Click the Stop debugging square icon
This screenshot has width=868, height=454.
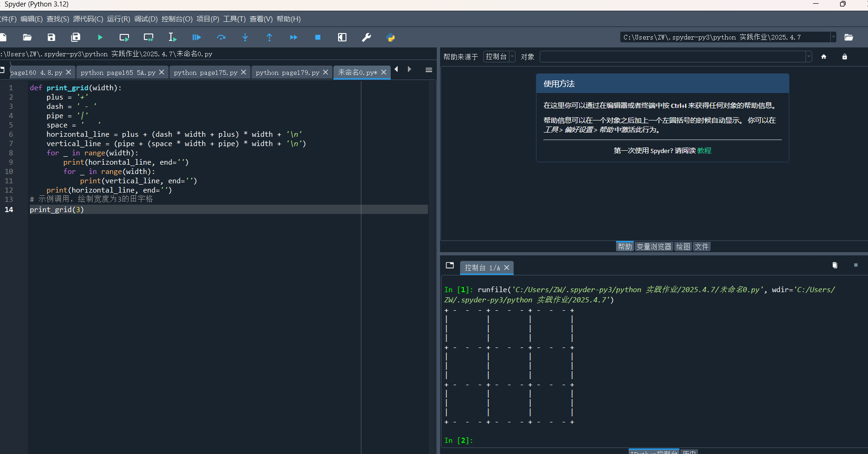[318, 38]
